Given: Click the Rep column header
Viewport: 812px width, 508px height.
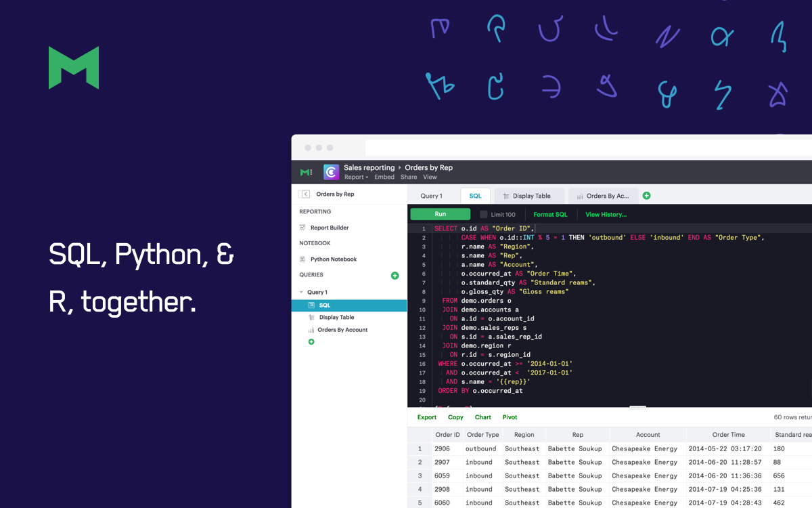Looking at the screenshot, I should click(x=578, y=435).
